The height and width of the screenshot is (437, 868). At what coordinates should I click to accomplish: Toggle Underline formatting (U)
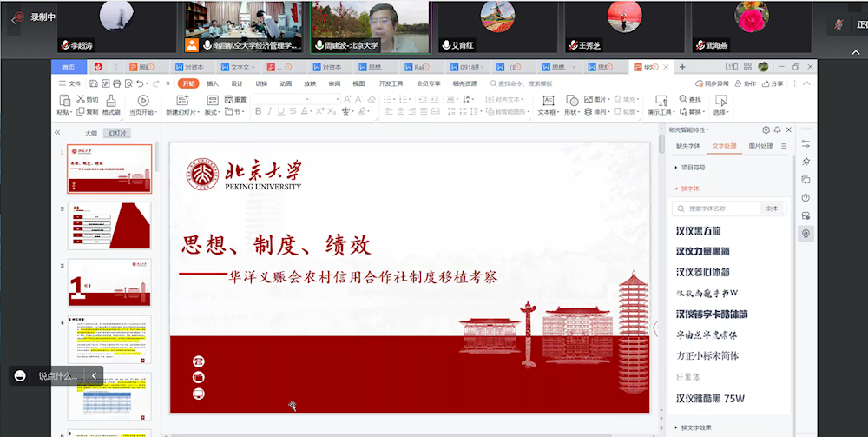coord(281,111)
